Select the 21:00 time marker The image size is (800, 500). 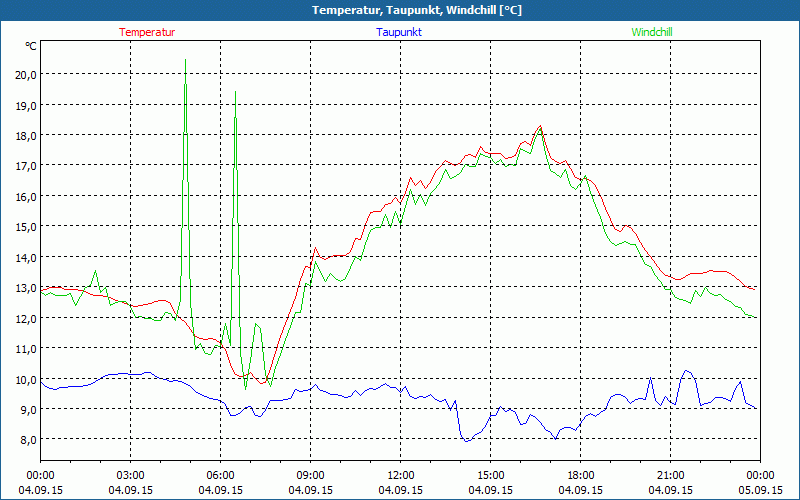click(x=670, y=474)
